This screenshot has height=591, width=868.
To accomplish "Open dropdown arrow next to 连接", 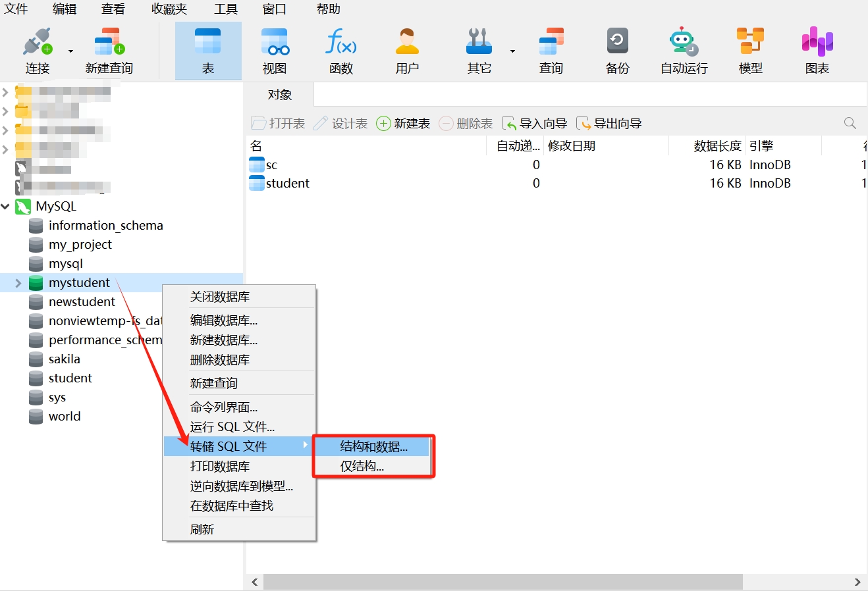I will tap(70, 51).
